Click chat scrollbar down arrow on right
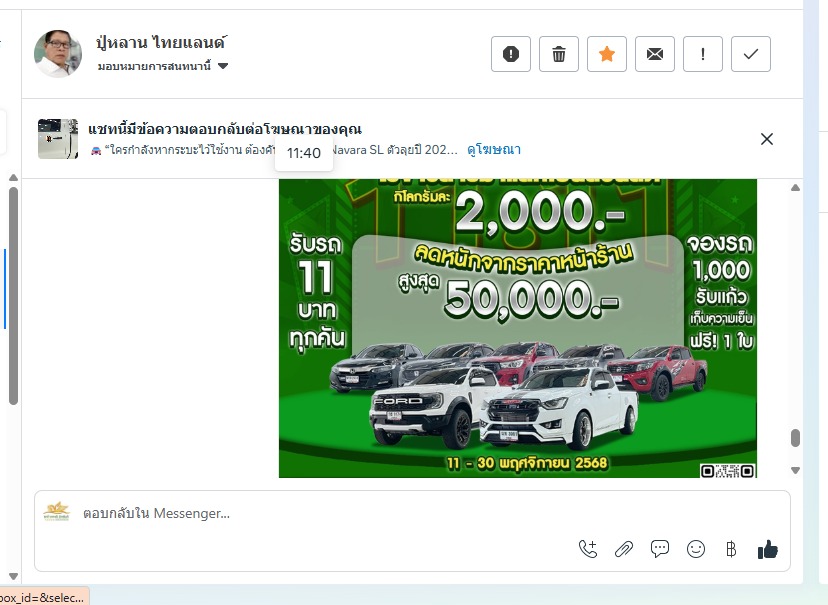 point(795,470)
